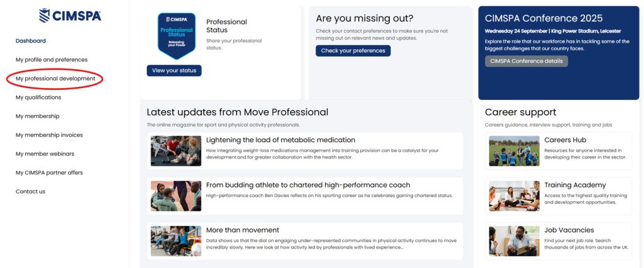Navigate to My member webinars
Viewport: 644px width, 268px height.
(45, 154)
